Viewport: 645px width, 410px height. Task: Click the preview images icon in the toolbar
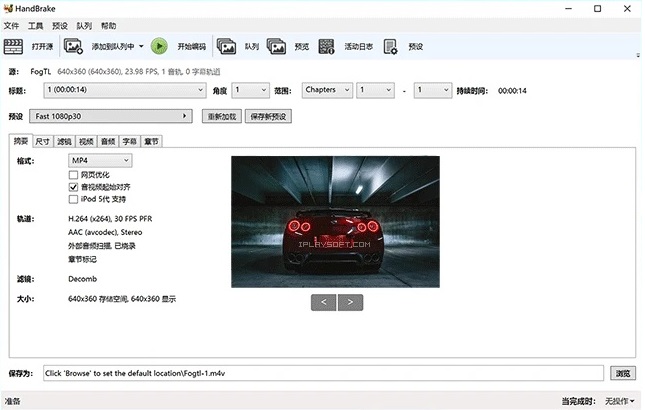(276, 46)
